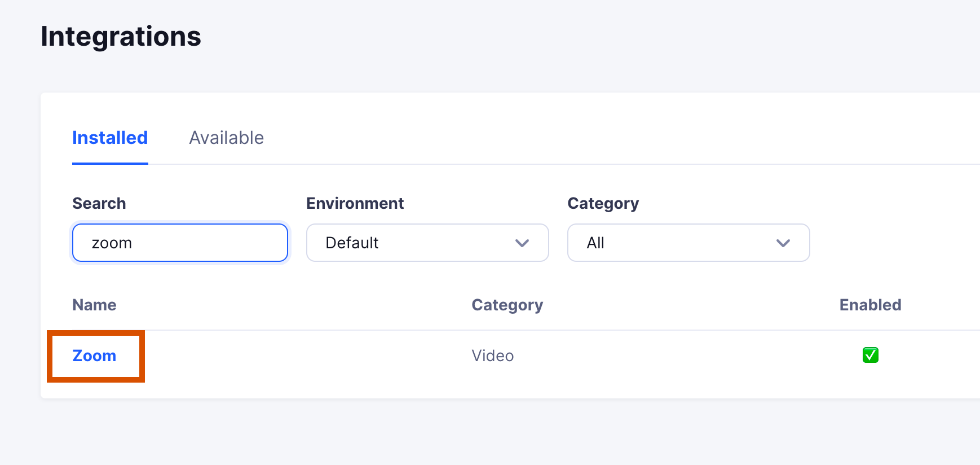Click the Name column header
The image size is (980, 465).
click(x=94, y=305)
